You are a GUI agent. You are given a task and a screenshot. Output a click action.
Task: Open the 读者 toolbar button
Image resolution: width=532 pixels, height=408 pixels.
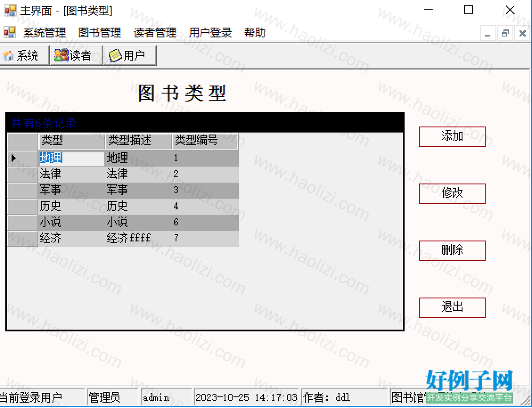(77, 55)
